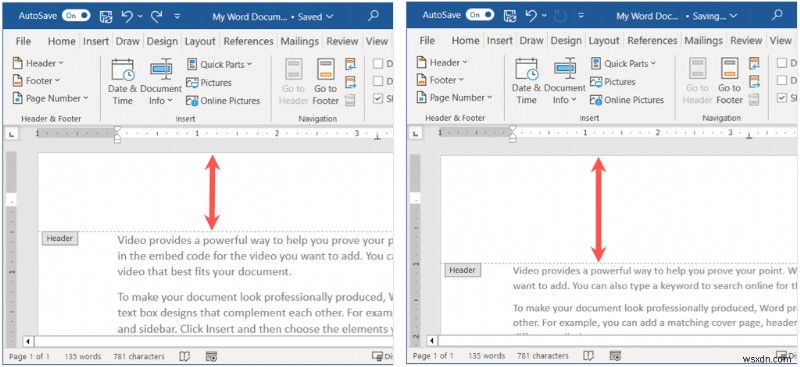Click Page 1 of 1 in left status bar
Screen dimensions: 800x367
pyautogui.click(x=30, y=356)
